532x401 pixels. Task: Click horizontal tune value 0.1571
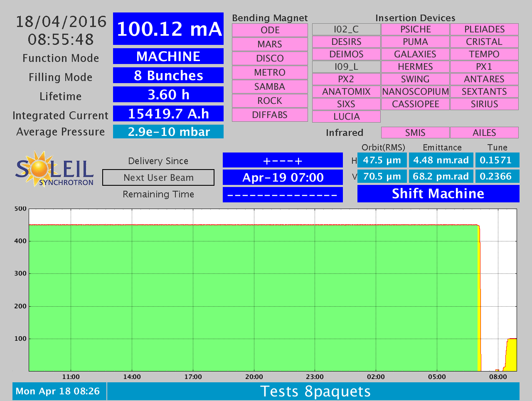(497, 160)
